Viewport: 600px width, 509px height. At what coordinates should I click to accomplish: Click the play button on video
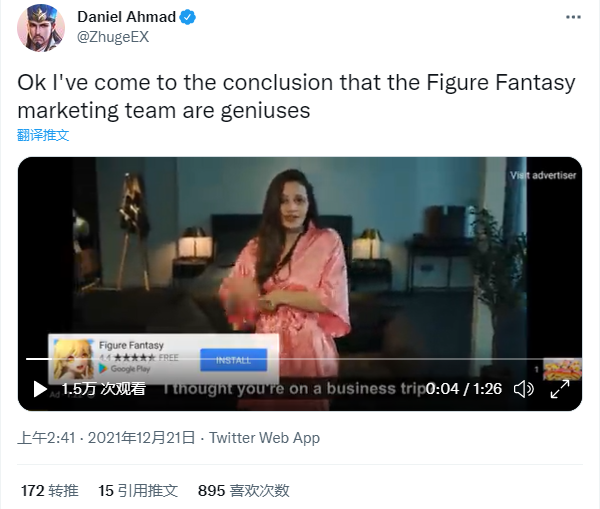(x=39, y=389)
